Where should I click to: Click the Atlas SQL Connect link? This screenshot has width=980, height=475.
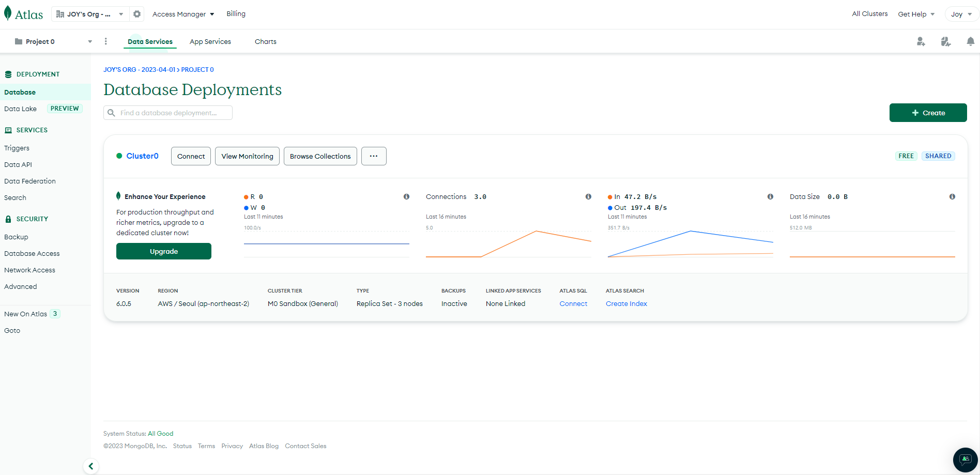573,303
